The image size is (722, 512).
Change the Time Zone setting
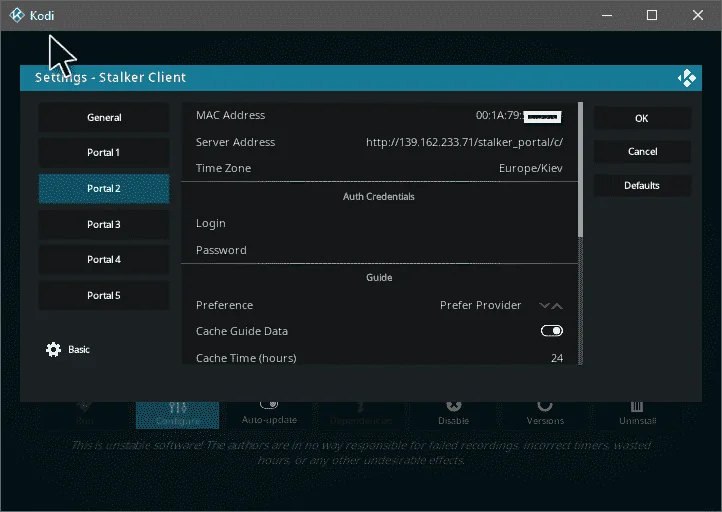379,168
